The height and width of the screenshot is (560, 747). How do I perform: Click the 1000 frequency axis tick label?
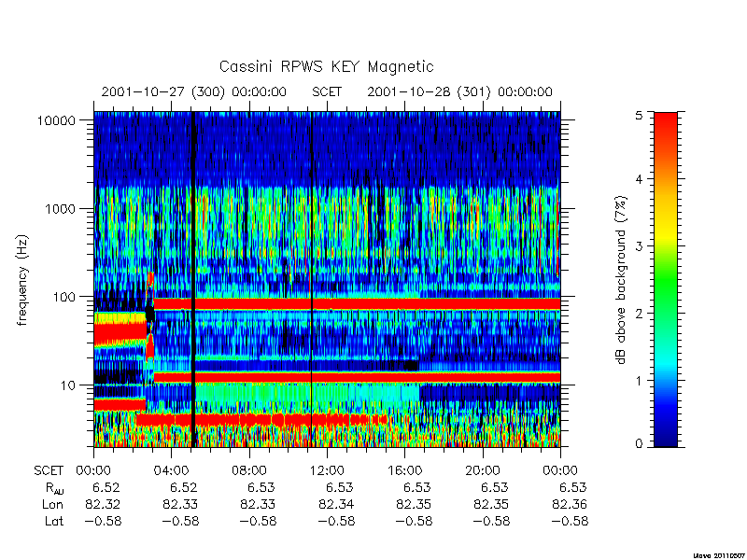(61, 209)
